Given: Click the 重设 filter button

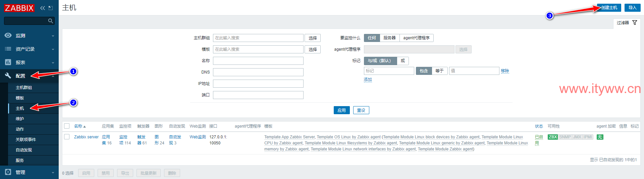Looking at the screenshot, I should (361, 110).
